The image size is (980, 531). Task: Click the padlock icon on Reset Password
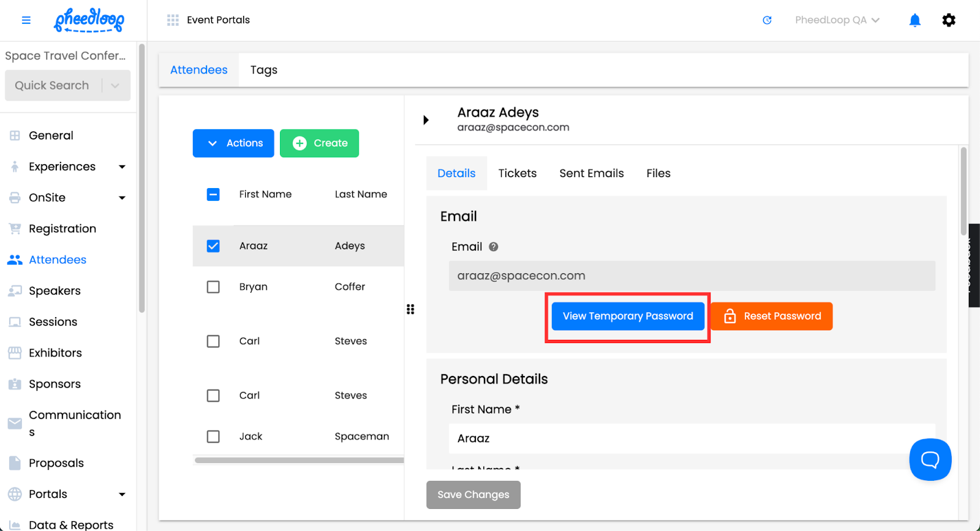[729, 316]
